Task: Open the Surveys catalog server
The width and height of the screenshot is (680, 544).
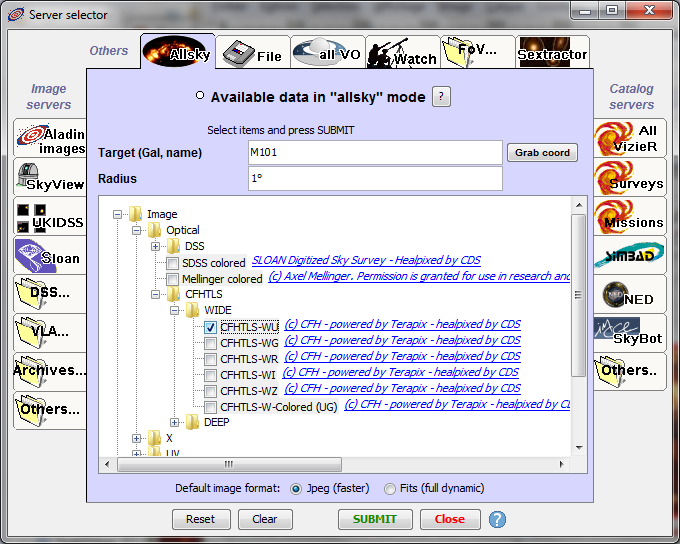Action: pos(630,177)
